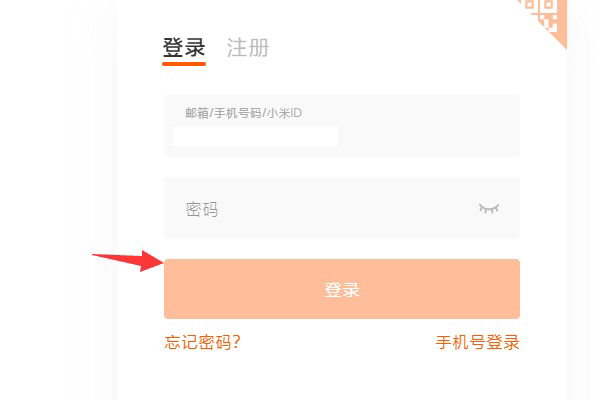Viewport: 600px width, 400px height.
Task: Click the underlined 登录 heading
Action: [x=184, y=48]
